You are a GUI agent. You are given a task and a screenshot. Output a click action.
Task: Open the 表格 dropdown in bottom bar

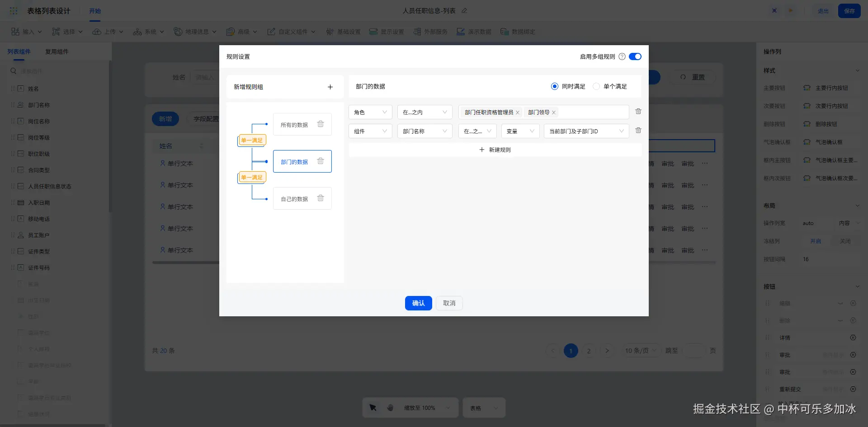484,408
